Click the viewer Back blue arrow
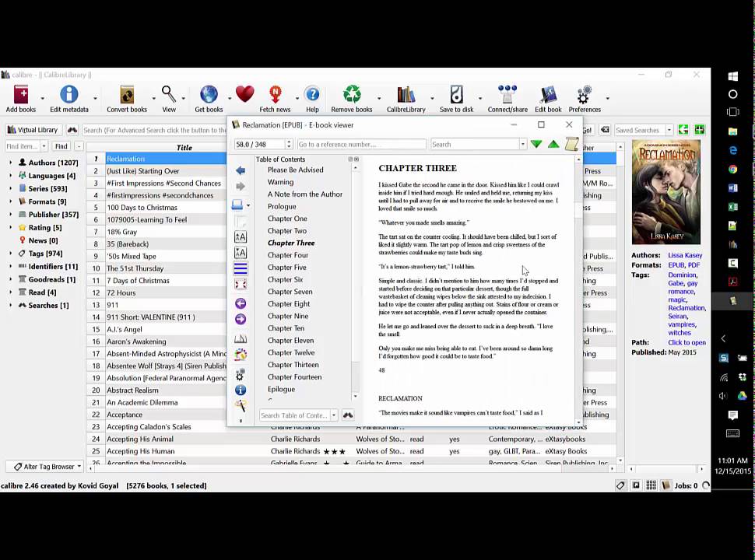Viewport: 755px width, 560px height. [241, 170]
